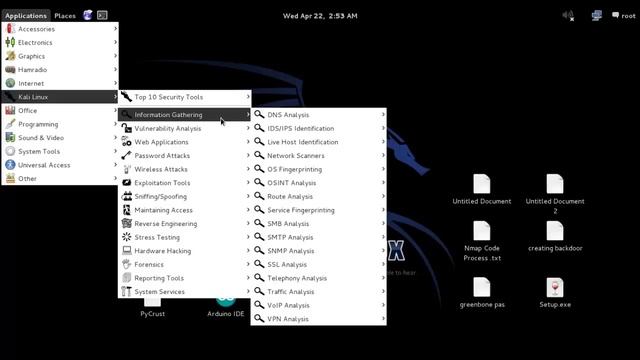Select the greenbone pas desktop file
The width and height of the screenshot is (640, 360).
pos(482,293)
